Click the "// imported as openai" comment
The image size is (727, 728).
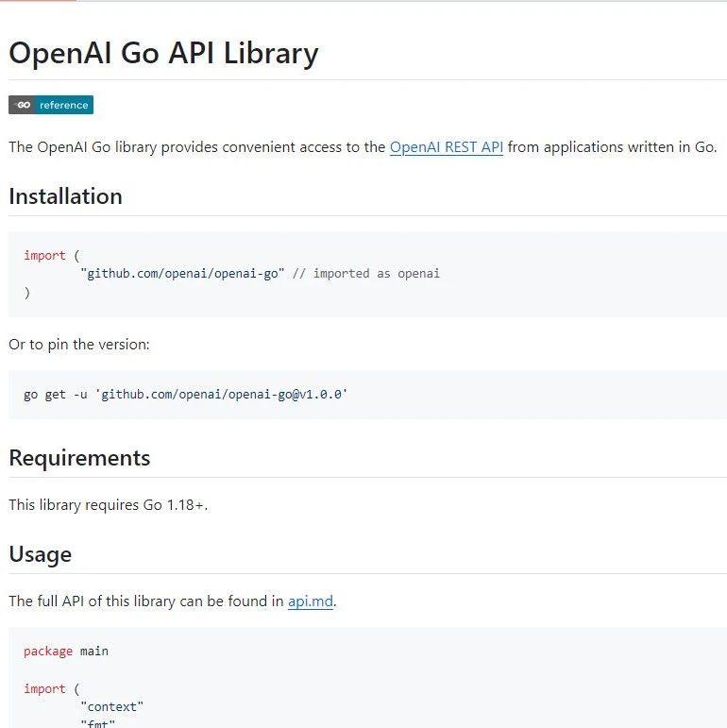[x=365, y=274]
